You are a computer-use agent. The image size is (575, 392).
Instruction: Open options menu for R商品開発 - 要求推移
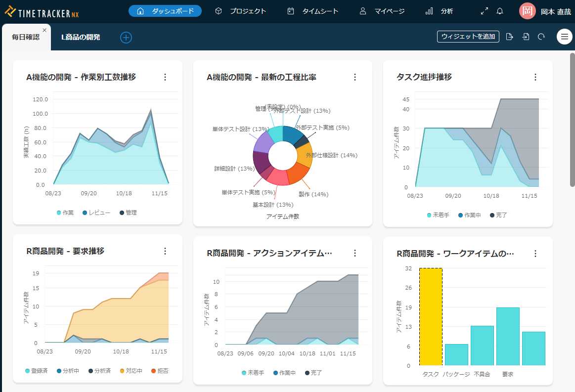(165, 251)
